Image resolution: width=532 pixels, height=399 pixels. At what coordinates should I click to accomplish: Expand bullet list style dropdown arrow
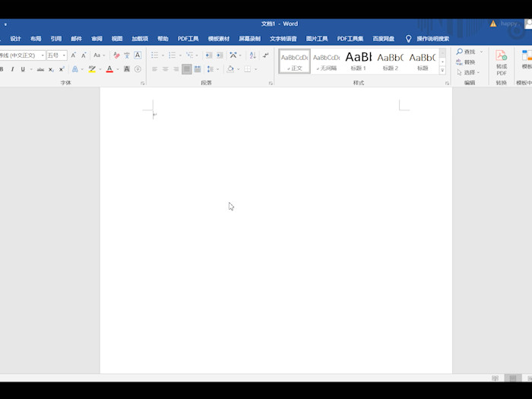[x=163, y=55]
